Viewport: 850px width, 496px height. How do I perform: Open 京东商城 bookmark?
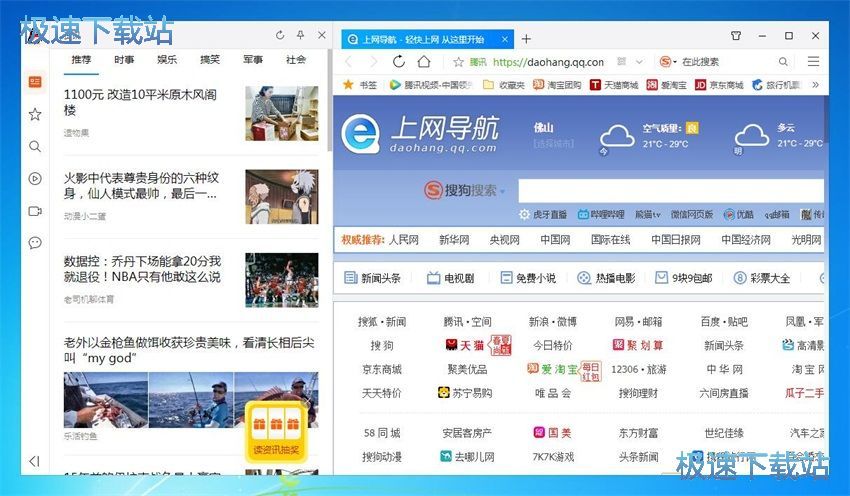[719, 85]
